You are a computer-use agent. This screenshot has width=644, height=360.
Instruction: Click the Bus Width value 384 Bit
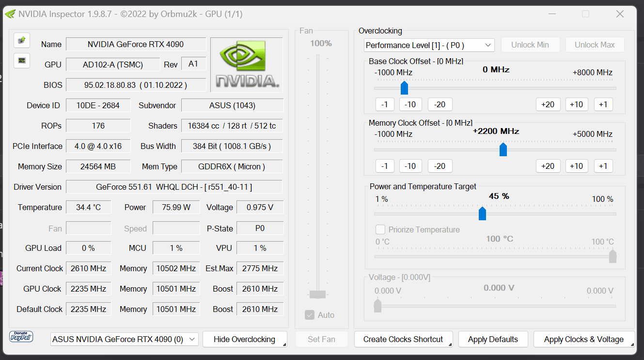click(232, 146)
